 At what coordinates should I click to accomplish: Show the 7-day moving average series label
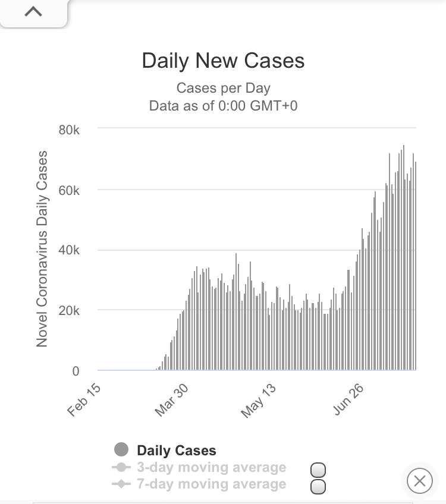[211, 484]
